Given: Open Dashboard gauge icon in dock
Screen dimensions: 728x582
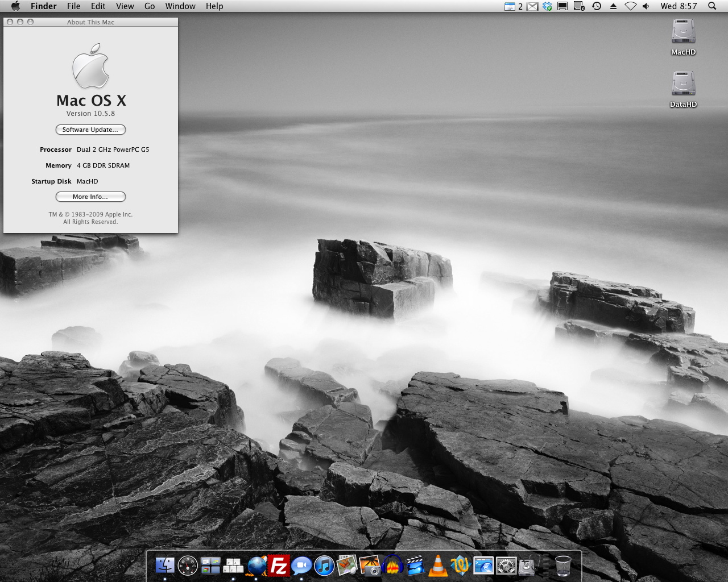Looking at the screenshot, I should point(188,566).
